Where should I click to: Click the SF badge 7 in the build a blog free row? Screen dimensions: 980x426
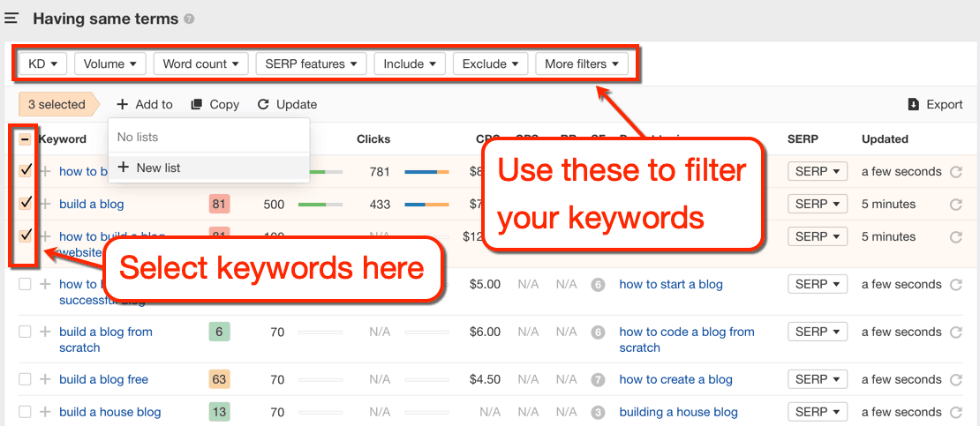[598, 380]
